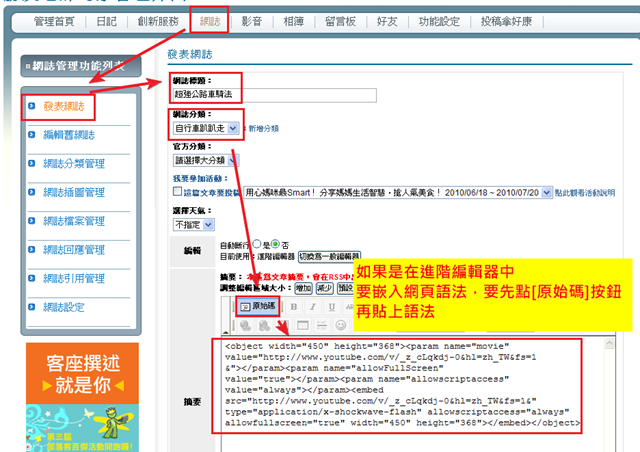
Task: Open the 影音 tab
Action: (251, 22)
